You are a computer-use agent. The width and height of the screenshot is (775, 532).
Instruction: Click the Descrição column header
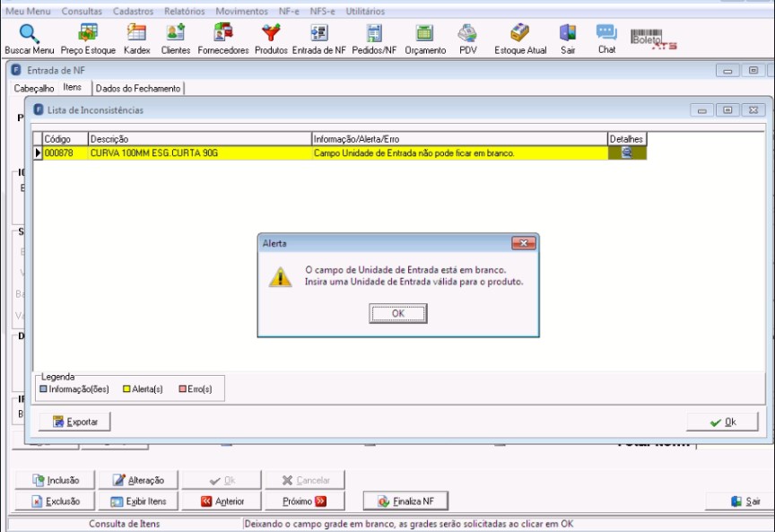pos(200,139)
